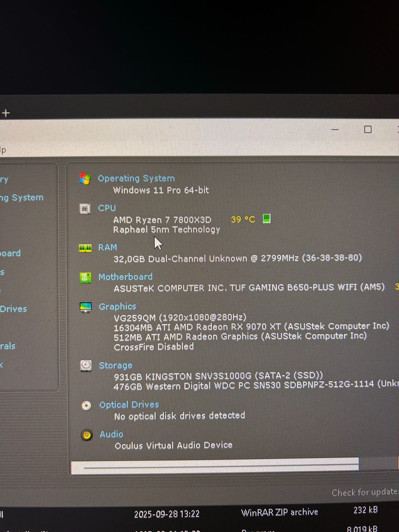399x532 pixels.
Task: Click the Oculus Virtual Audio Device text
Action: click(x=173, y=445)
